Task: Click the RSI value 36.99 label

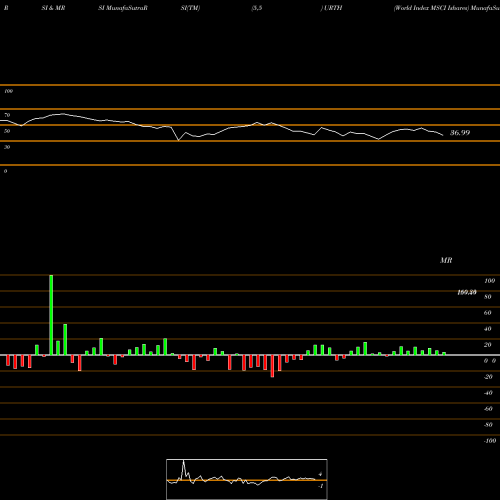Action: pos(460,133)
